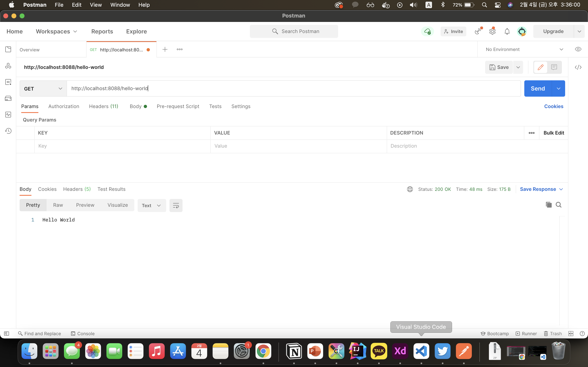Open the History sidebar icon
588x367 pixels.
coord(8,131)
